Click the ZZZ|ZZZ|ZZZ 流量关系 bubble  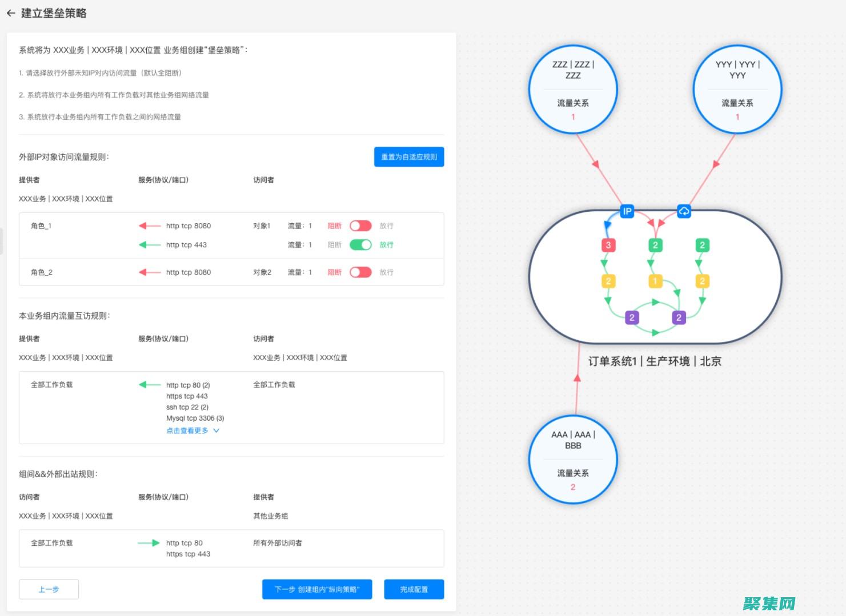(572, 88)
